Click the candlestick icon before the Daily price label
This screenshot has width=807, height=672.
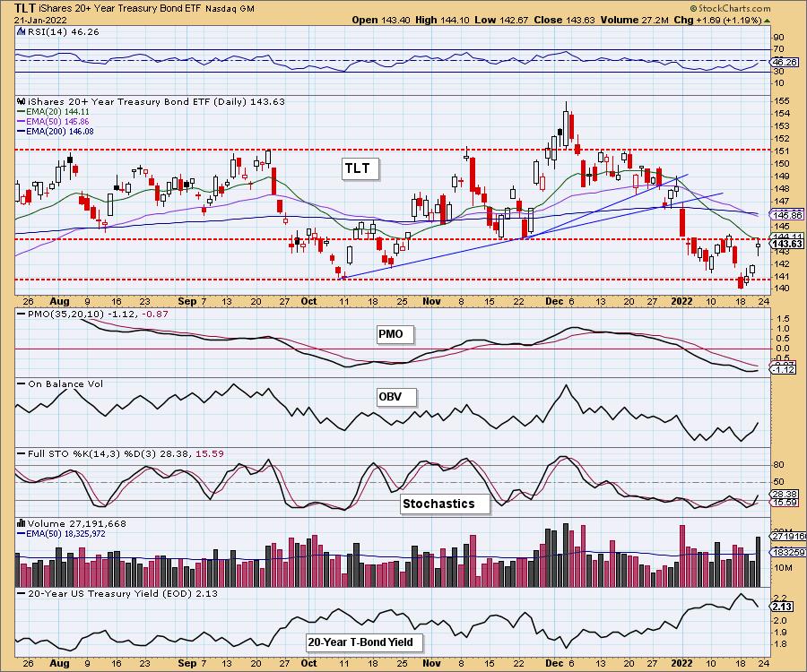coord(22,101)
